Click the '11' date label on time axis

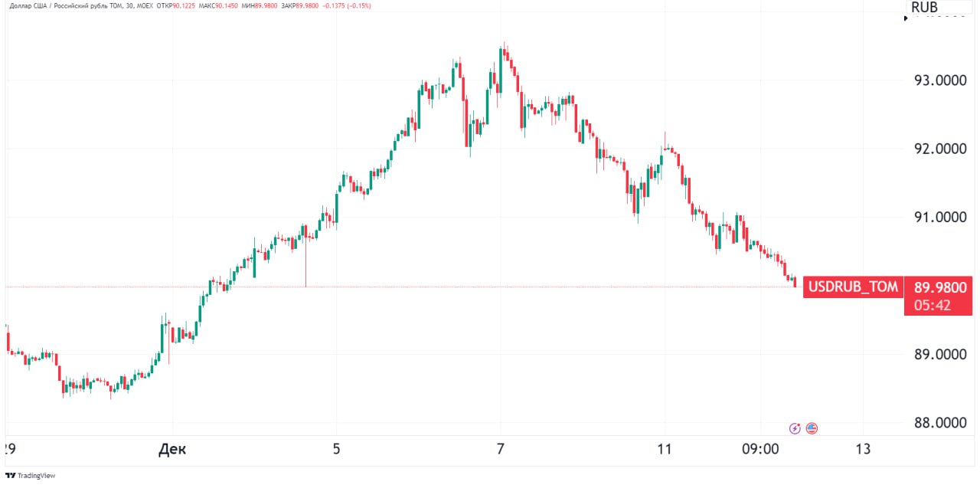pos(664,449)
